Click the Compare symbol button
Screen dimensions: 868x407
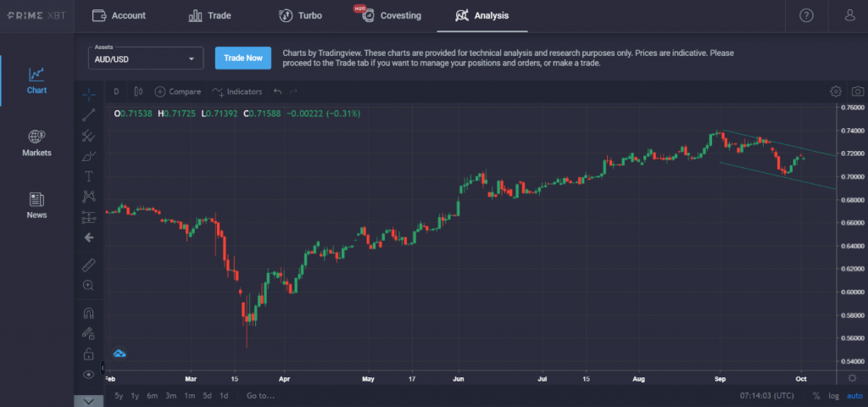[x=177, y=92]
